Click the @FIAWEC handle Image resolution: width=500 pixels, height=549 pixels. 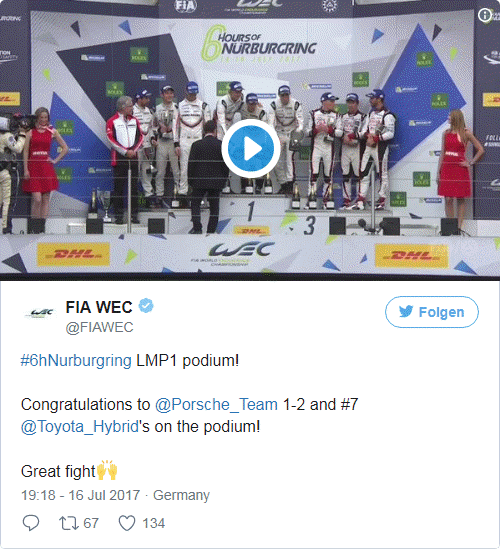[x=99, y=327]
